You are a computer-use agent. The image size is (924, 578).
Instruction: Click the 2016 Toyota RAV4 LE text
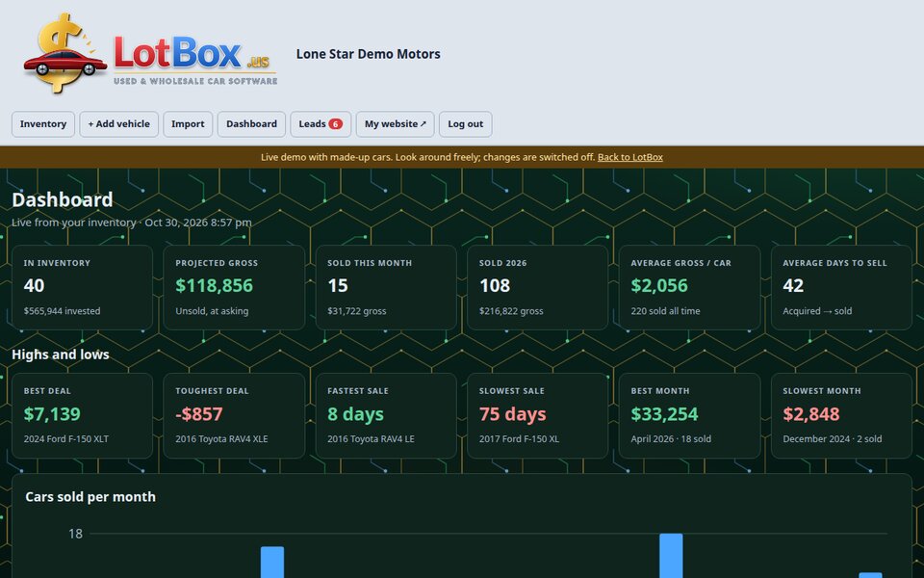[371, 439]
